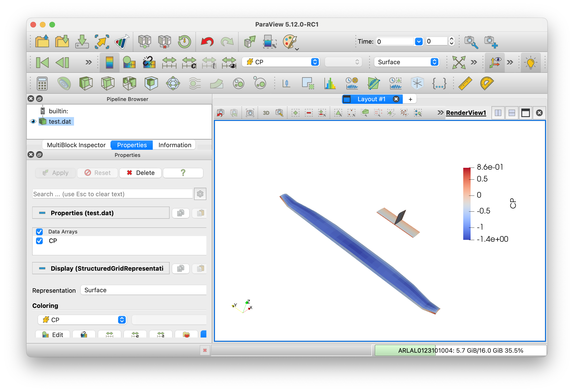Viewport: 574px width, 392px height.
Task: Open the Representation Surface combo box
Action: 143,290
